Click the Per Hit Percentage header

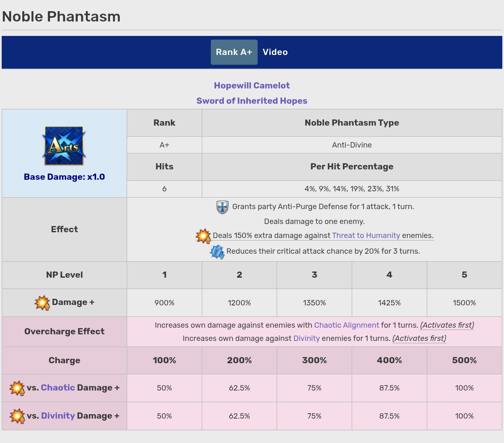352,167
